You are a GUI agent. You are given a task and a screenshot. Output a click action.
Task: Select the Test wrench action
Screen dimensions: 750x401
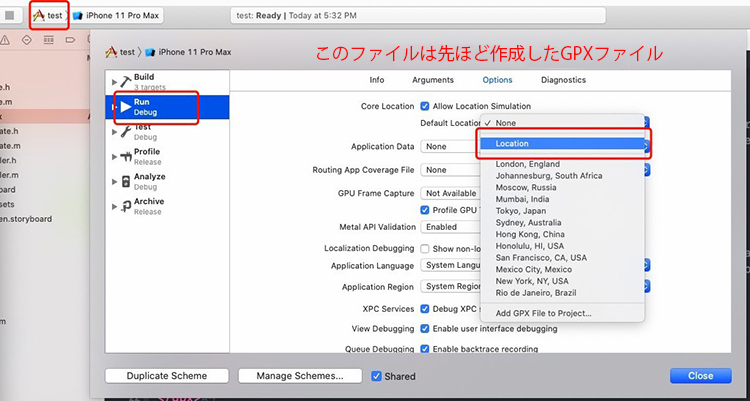(x=167, y=132)
